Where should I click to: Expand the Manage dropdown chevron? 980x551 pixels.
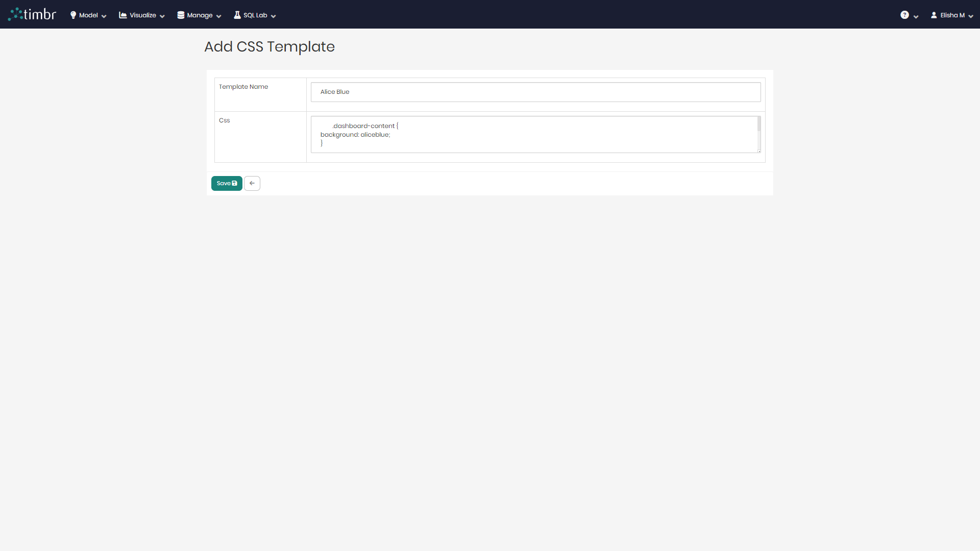click(218, 16)
